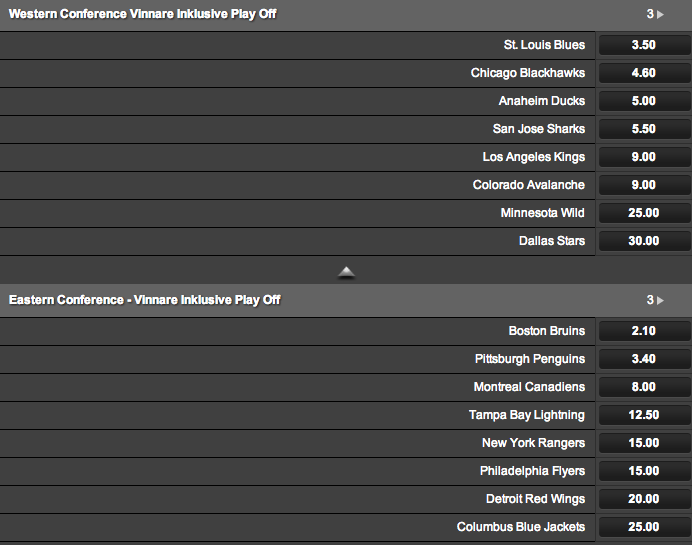Click the Tampa Bay Lightning team name

point(527,415)
